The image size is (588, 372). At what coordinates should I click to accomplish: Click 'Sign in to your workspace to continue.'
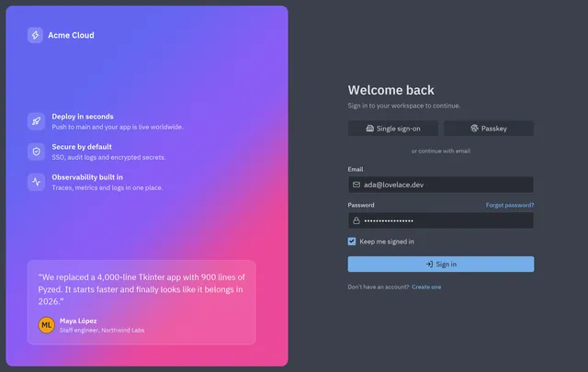tap(404, 106)
